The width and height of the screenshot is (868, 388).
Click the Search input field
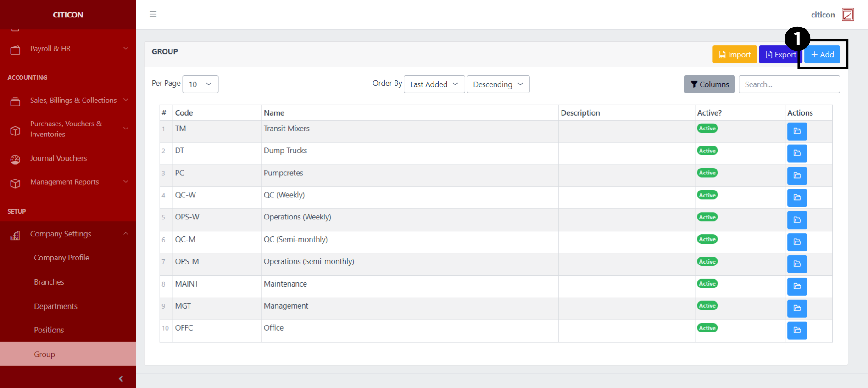[789, 84]
